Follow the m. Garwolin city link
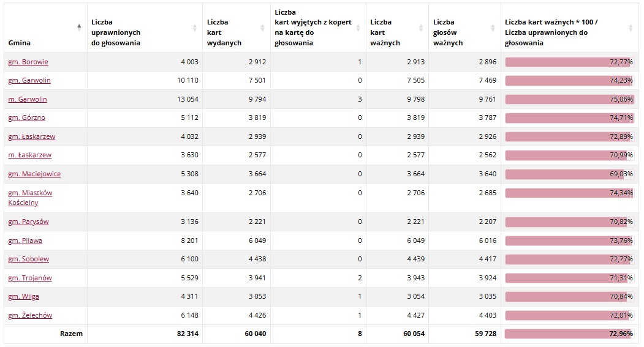 click(28, 99)
